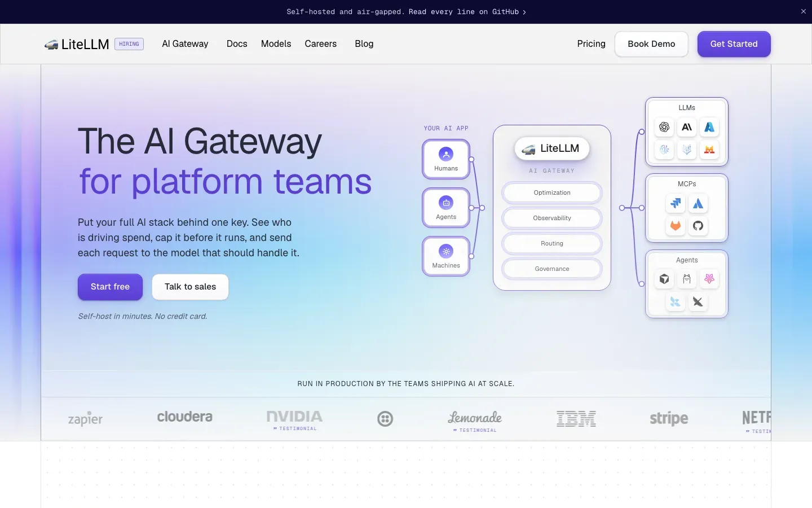The width and height of the screenshot is (812, 508).
Task: Open the Pricing page
Action: pos(592,44)
